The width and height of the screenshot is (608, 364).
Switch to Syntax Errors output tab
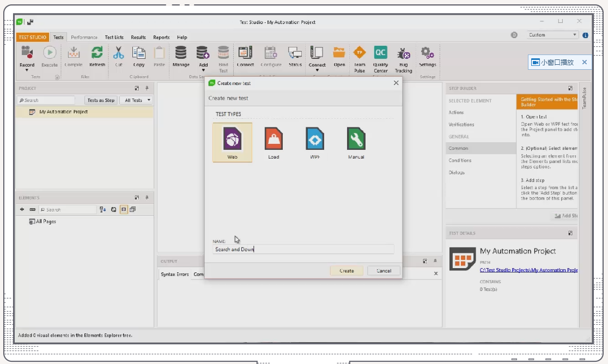coord(174,274)
